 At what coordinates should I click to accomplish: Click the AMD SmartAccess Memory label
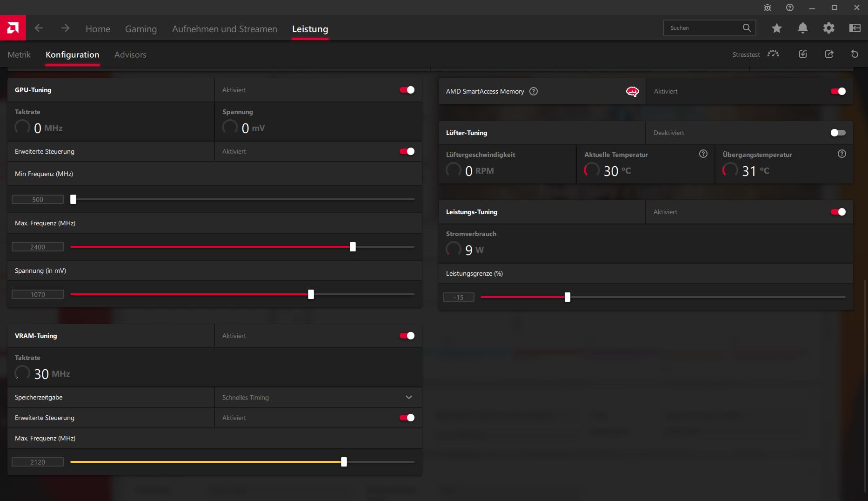click(x=485, y=91)
